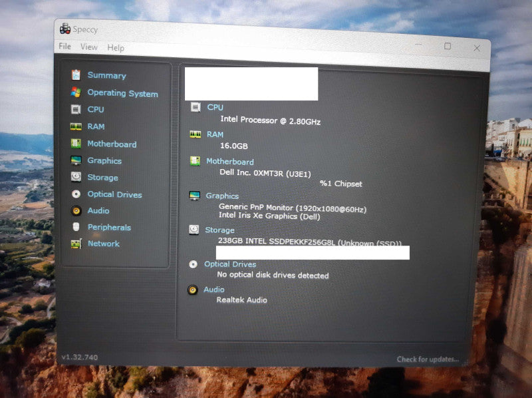Click the CPU heading link in summary
Screen dimensions: 532x398
215,107
